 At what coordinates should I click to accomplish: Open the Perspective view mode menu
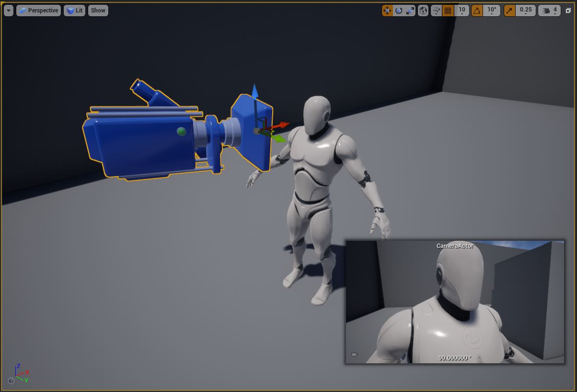38,11
